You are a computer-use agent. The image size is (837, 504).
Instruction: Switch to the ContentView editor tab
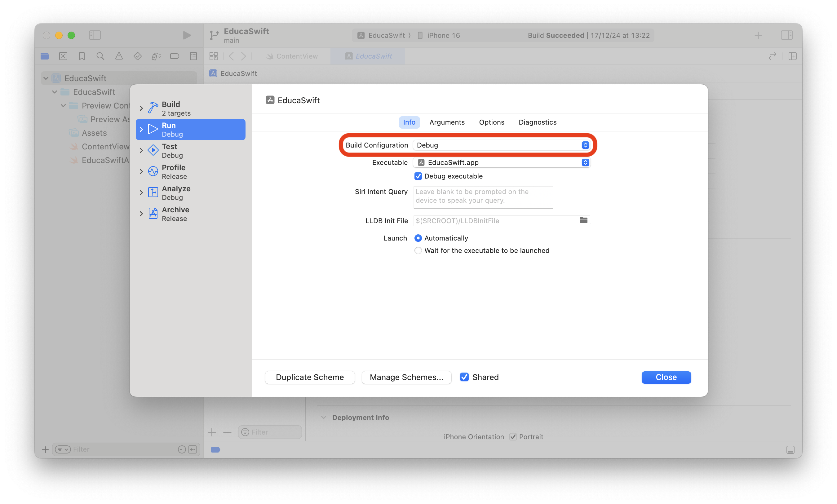point(292,56)
